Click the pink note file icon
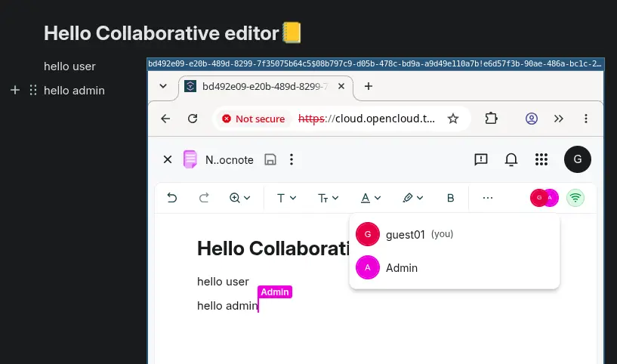617x364 pixels. tap(190, 159)
